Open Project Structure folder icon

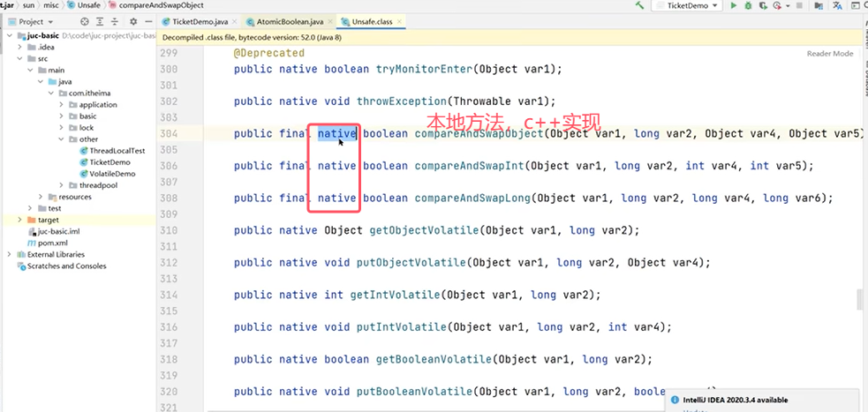(x=819, y=5)
